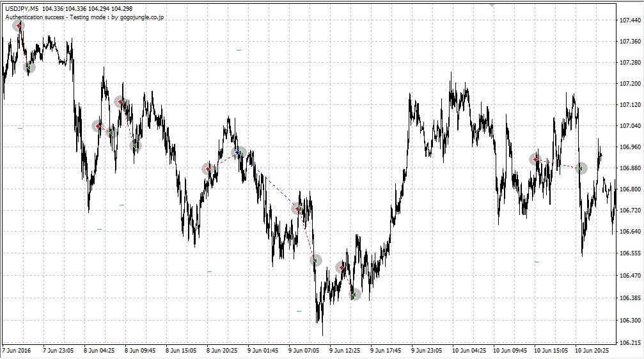644x359 pixels.
Task: Select the red entry arrow near 9 Jun 12:25
Action: [x=342, y=268]
